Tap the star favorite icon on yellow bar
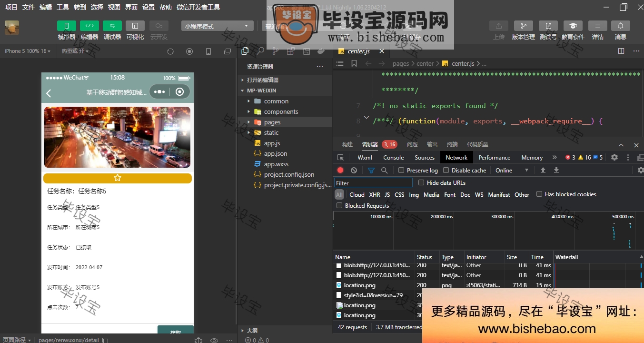The height and width of the screenshot is (343, 644). tap(118, 178)
